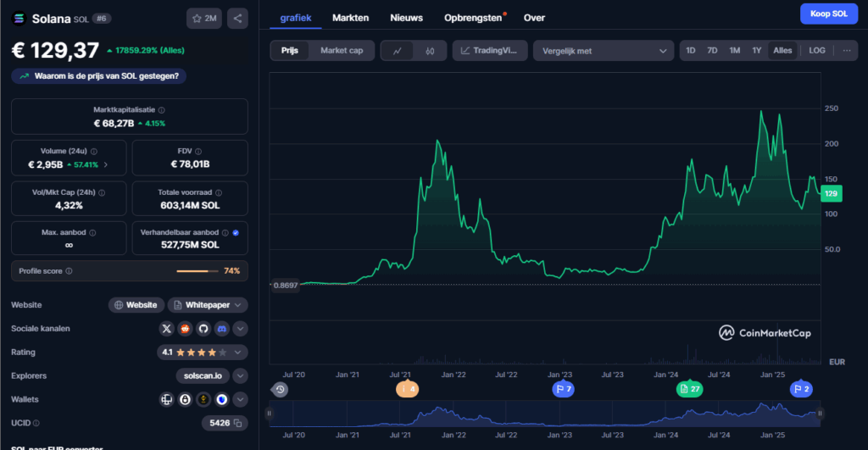
Task: Open chart in TradingView
Action: coord(489,50)
